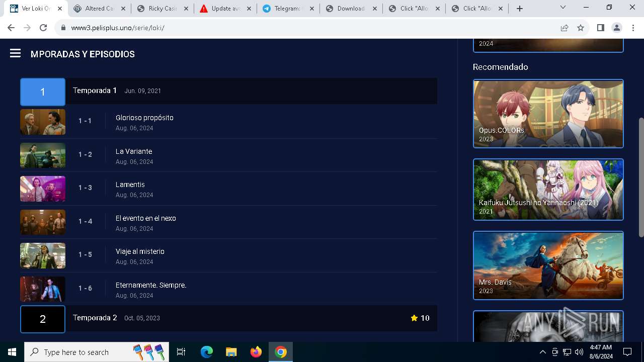Close the Telegram tab
The image size is (644, 362).
coord(312,9)
